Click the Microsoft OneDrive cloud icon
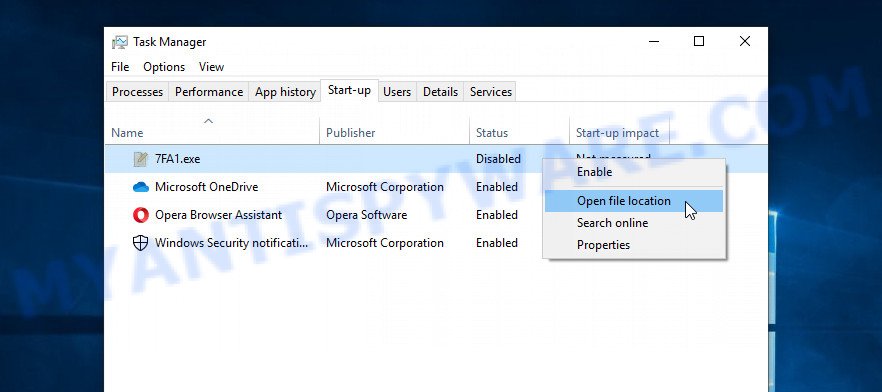Viewport: 882px width, 392px height. (x=141, y=187)
